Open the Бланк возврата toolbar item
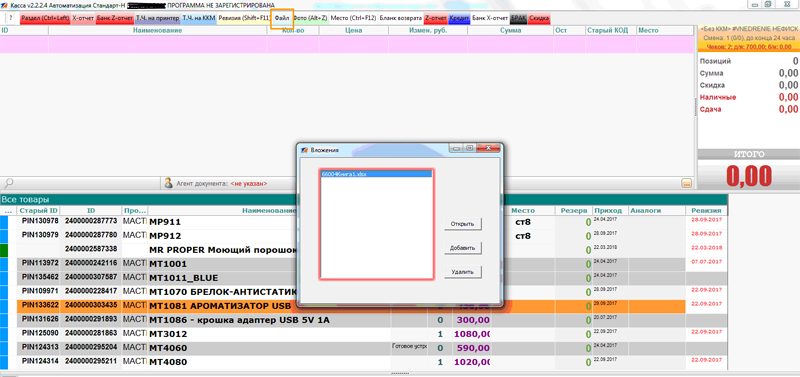The image size is (800, 377). [401, 18]
